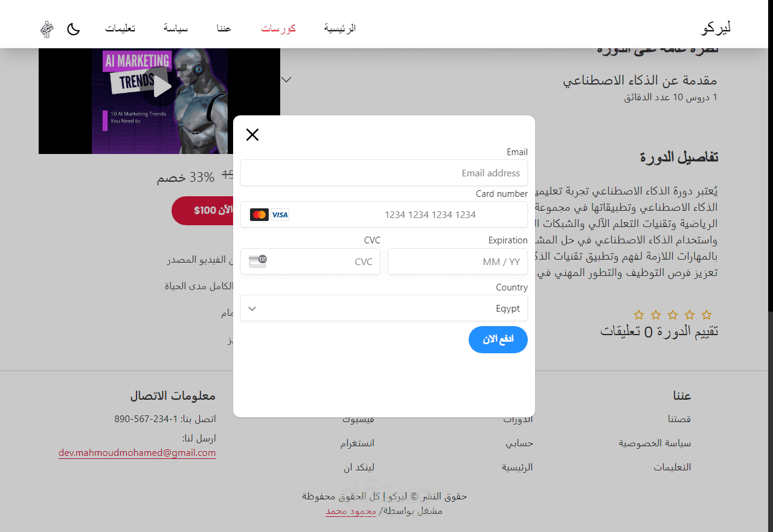This screenshot has width=773, height=532.
Task: Click the CVC card hint icon
Action: coord(258,261)
